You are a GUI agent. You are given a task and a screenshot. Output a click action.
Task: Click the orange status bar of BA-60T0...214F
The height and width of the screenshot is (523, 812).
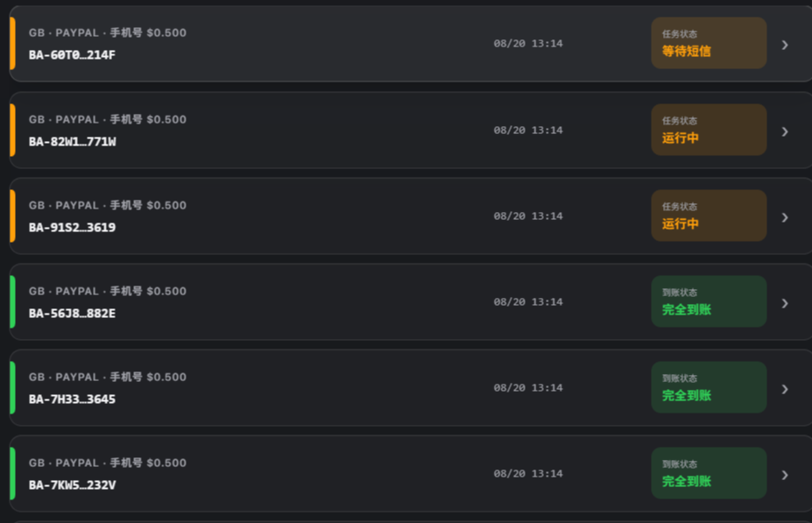[12, 44]
